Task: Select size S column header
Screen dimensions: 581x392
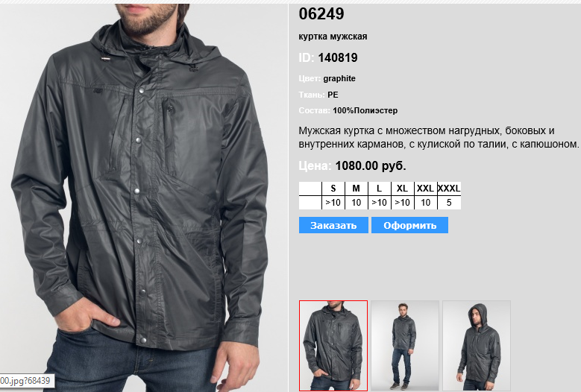Action: click(333, 189)
